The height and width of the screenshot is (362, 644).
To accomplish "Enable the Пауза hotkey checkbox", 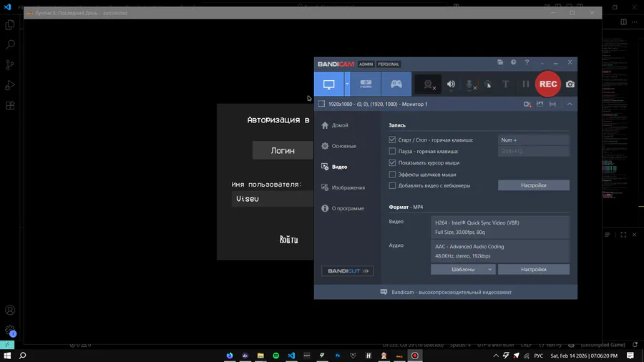I will [392, 152].
